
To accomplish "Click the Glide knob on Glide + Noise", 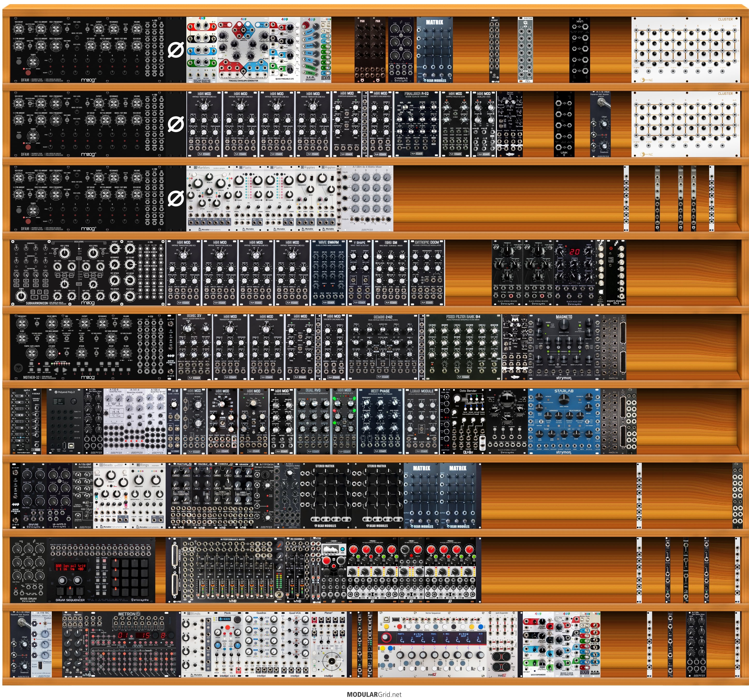I will tap(174, 405).
